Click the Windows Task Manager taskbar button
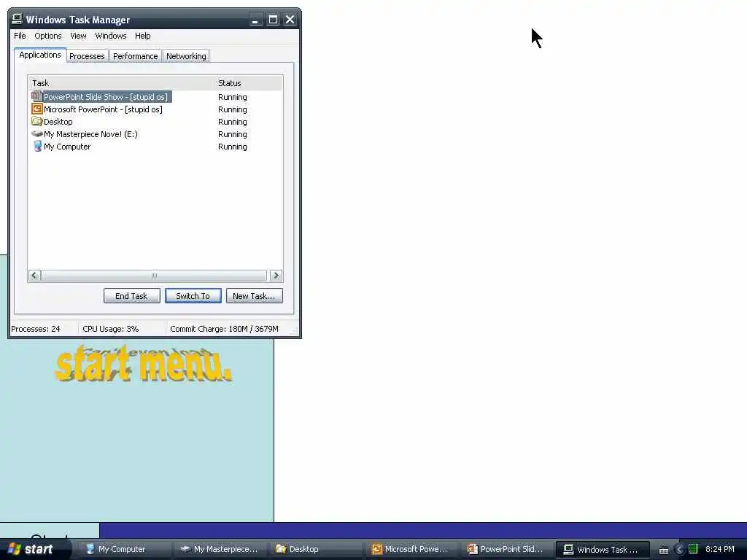 [603, 549]
